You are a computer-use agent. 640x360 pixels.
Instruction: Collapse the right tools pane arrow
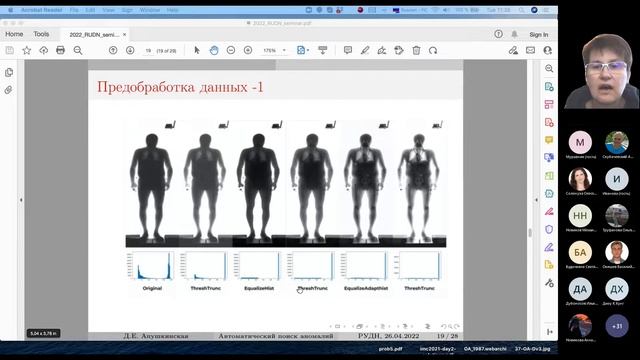coord(536,200)
